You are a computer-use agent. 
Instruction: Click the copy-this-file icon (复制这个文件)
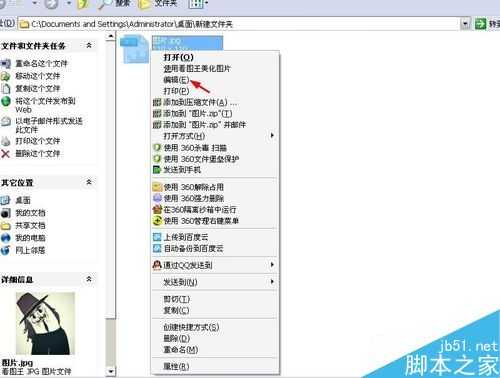pyautogui.click(x=6, y=89)
